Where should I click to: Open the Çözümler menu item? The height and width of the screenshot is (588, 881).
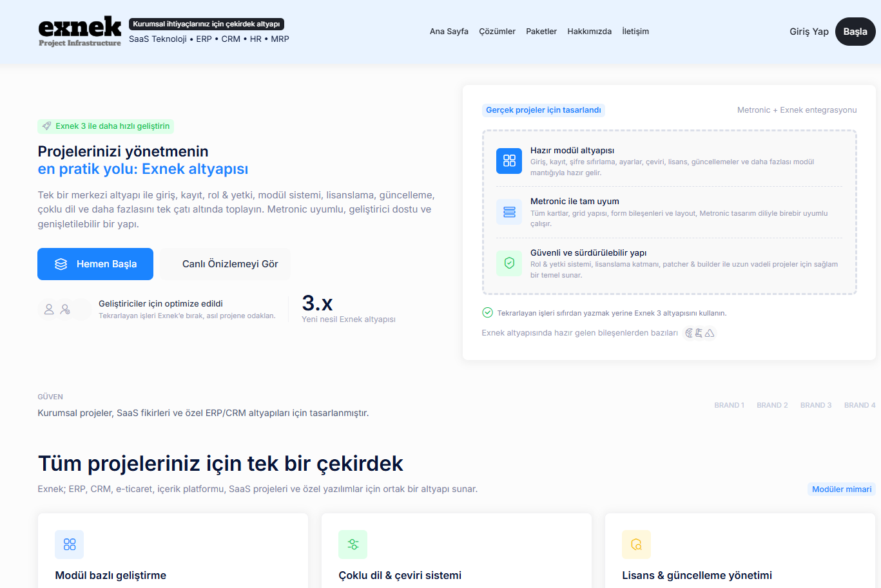coord(497,31)
